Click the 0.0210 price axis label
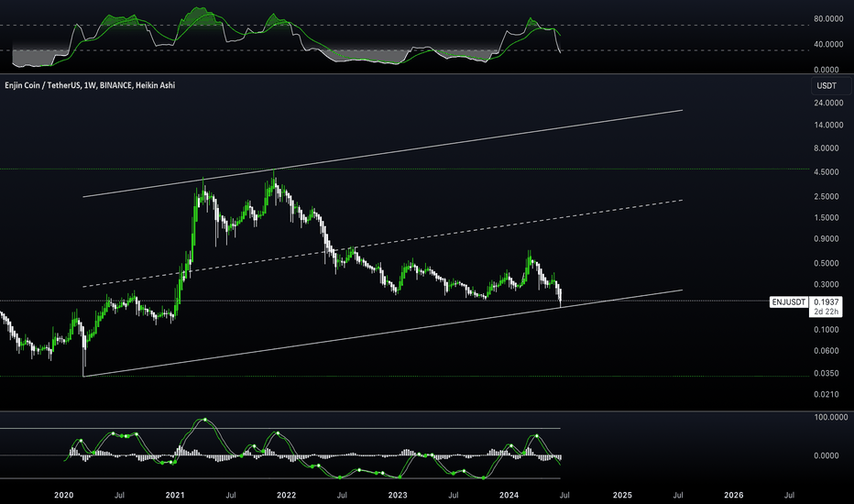 click(x=828, y=394)
